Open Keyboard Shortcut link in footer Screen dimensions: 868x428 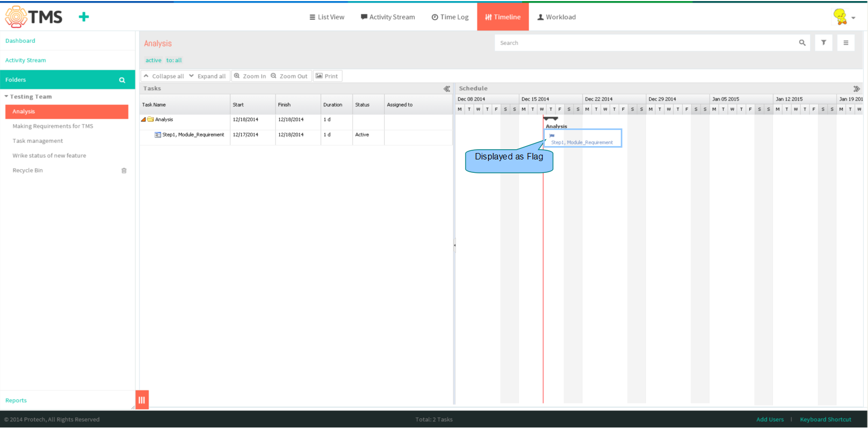(x=825, y=419)
